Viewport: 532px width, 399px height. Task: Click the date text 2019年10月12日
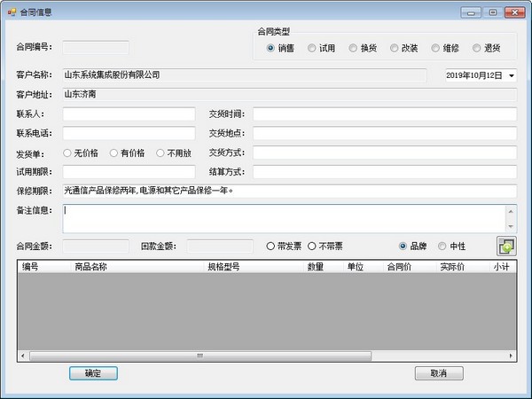click(474, 75)
